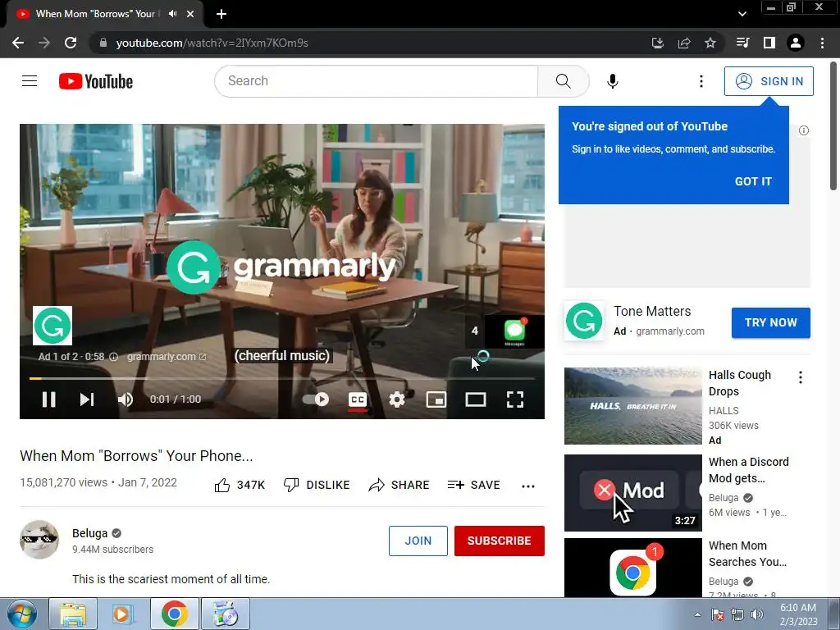840x630 pixels.
Task: Open Halls Cough Drops video thumbnail
Action: (632, 406)
